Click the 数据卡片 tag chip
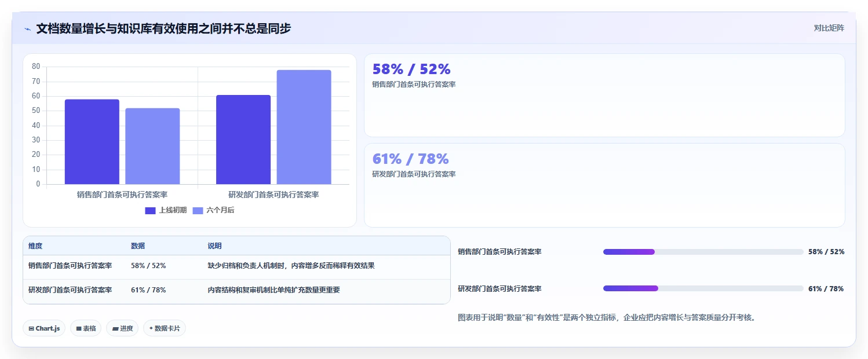Viewport: 868px width, 359px height. point(165,328)
